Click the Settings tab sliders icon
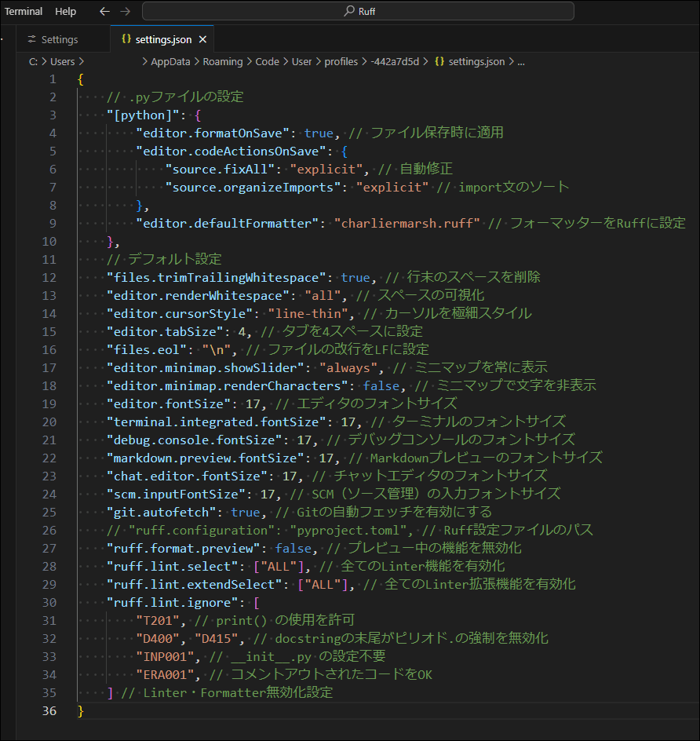Viewport: 700px width, 741px height. (31, 39)
